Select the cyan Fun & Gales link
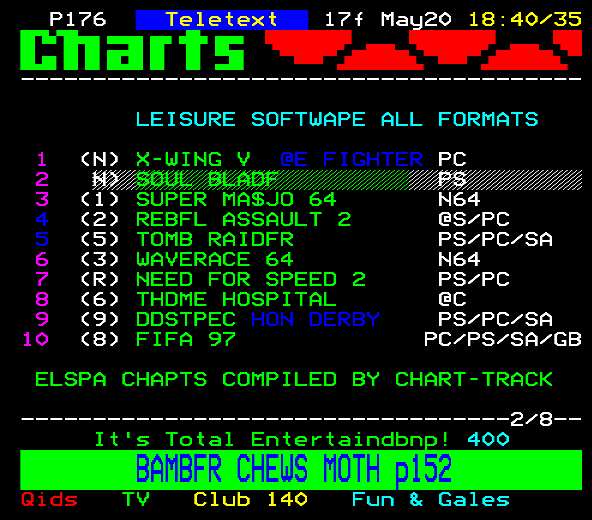Viewport: 592px width, 520px height. pyautogui.click(x=430, y=500)
